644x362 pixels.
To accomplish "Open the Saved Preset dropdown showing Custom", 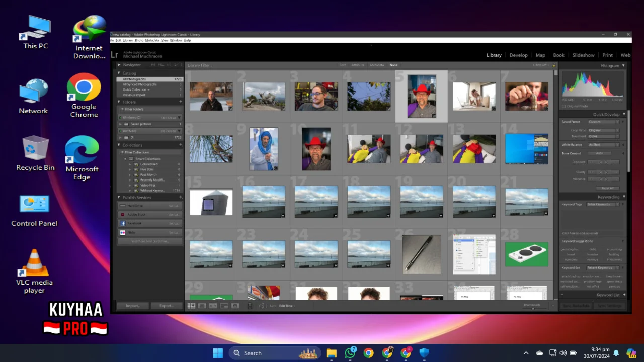I will 603,122.
